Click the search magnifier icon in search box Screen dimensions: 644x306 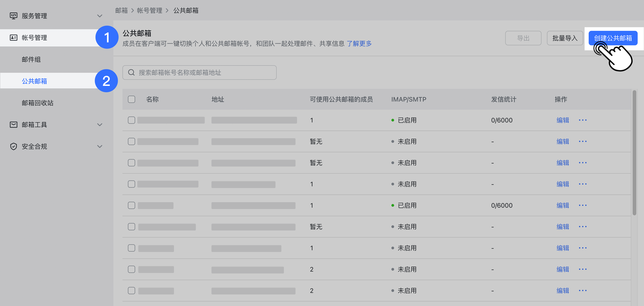coord(132,73)
